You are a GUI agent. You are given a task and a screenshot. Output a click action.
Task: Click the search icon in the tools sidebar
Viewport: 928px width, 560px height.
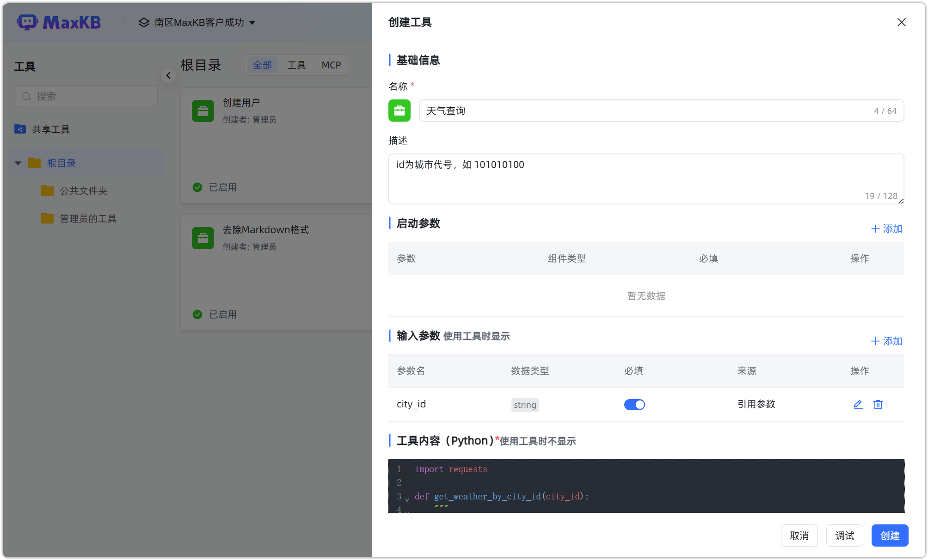pyautogui.click(x=26, y=96)
